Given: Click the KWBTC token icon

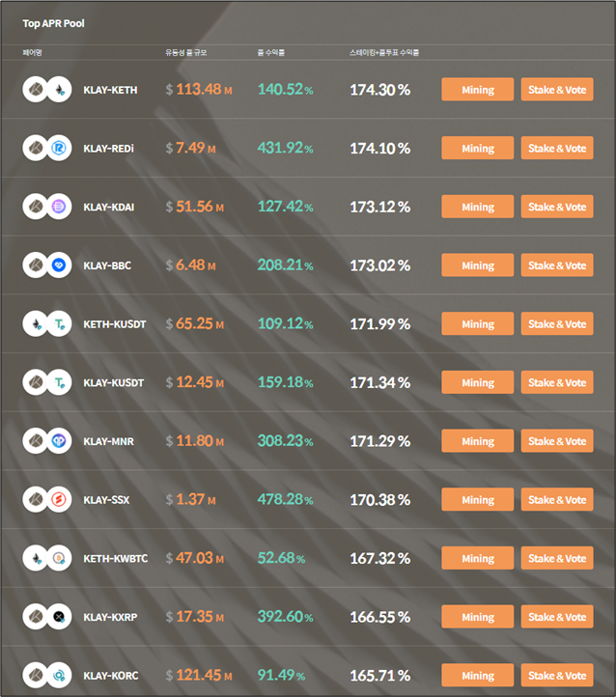Looking at the screenshot, I should point(59,558).
